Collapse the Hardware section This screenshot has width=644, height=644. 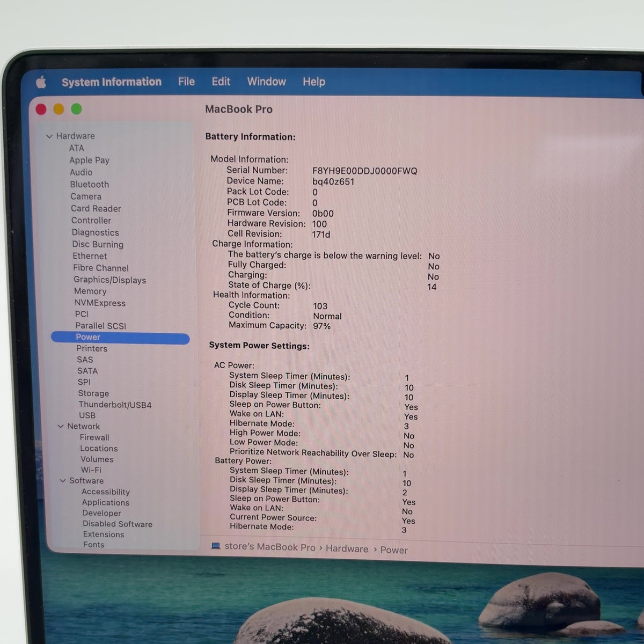[x=49, y=136]
